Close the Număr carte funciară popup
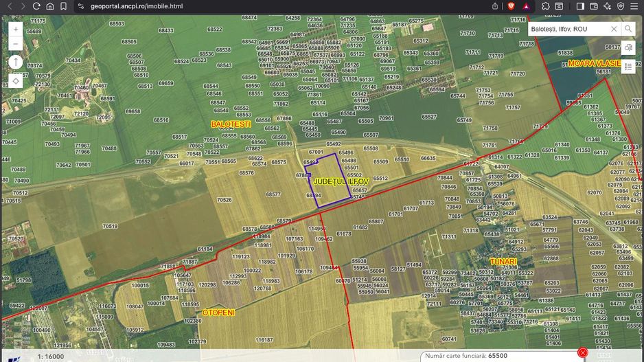The image size is (644, 362). tap(582, 352)
